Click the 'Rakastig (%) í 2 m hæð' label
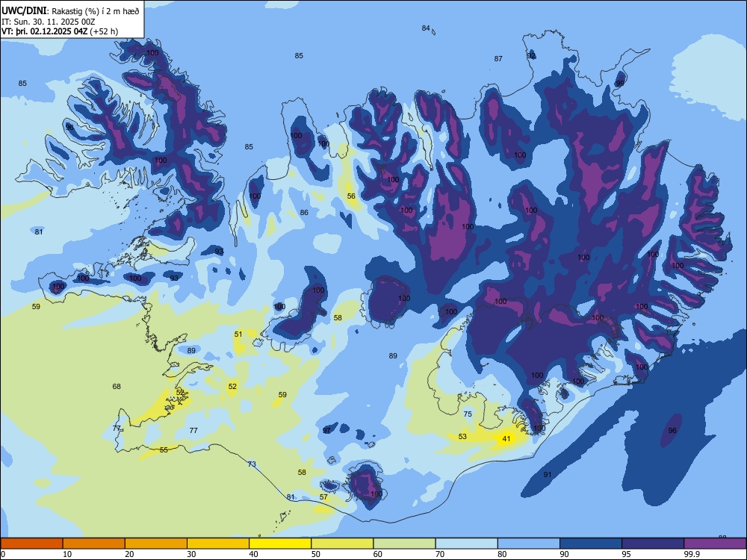 96,11
